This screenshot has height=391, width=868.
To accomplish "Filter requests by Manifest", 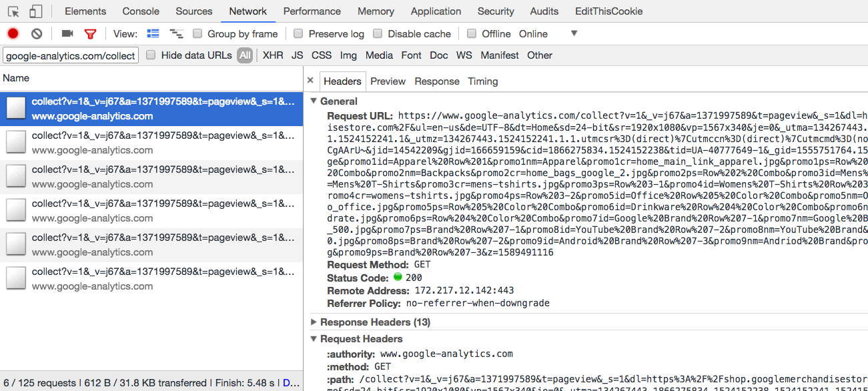I will point(500,55).
